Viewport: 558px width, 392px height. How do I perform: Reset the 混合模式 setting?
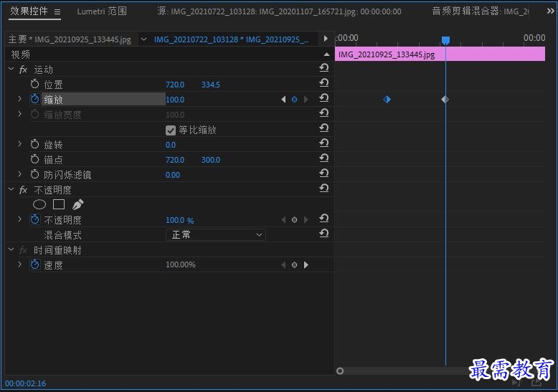point(324,234)
